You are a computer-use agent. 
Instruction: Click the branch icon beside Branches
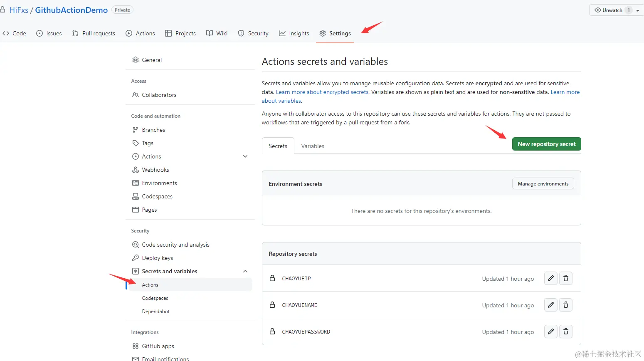[x=136, y=130]
